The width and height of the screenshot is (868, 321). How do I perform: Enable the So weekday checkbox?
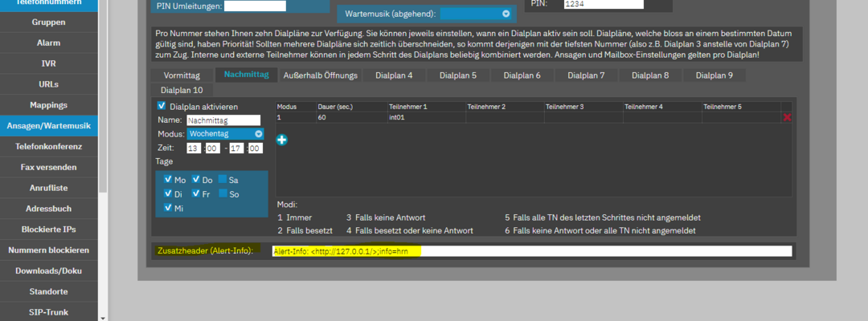point(223,194)
